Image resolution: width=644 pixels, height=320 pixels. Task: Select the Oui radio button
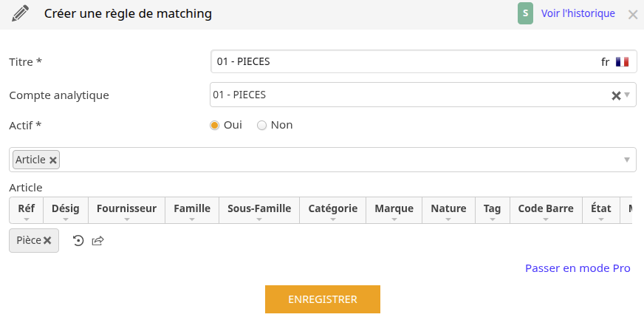click(x=214, y=126)
